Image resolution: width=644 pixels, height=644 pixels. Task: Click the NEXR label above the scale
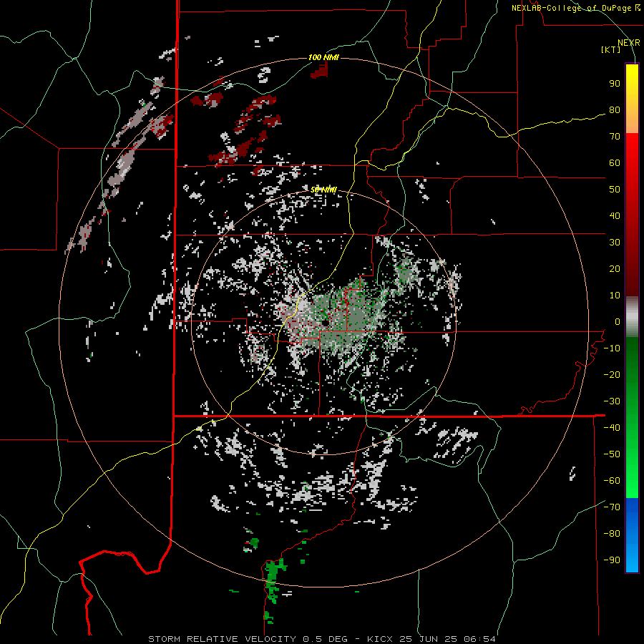point(629,43)
